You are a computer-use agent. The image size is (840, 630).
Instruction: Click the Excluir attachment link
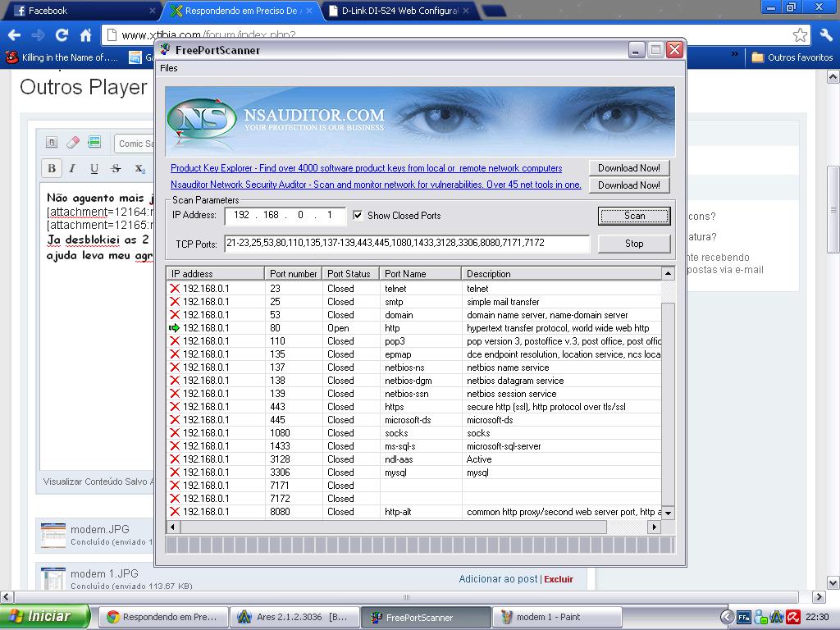pyautogui.click(x=558, y=579)
